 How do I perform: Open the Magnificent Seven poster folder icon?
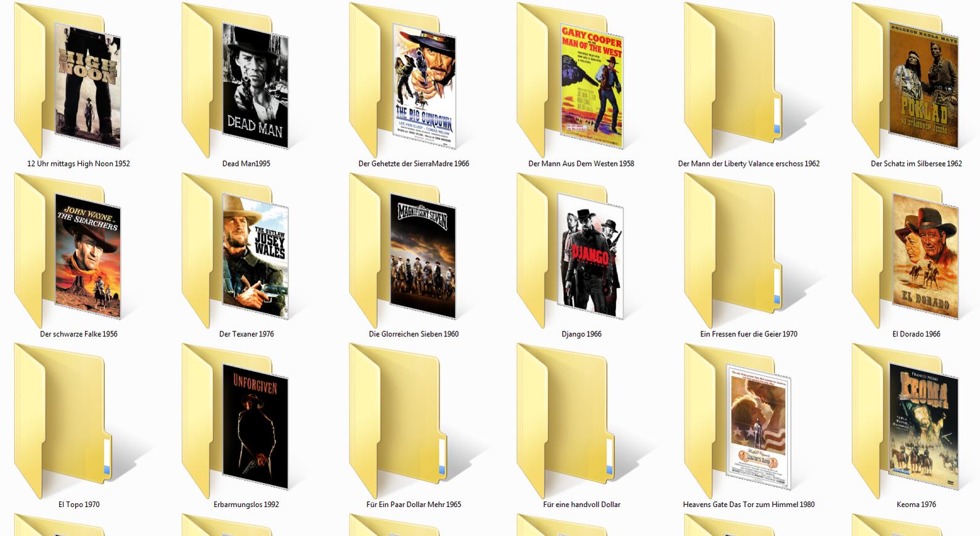[x=403, y=251]
